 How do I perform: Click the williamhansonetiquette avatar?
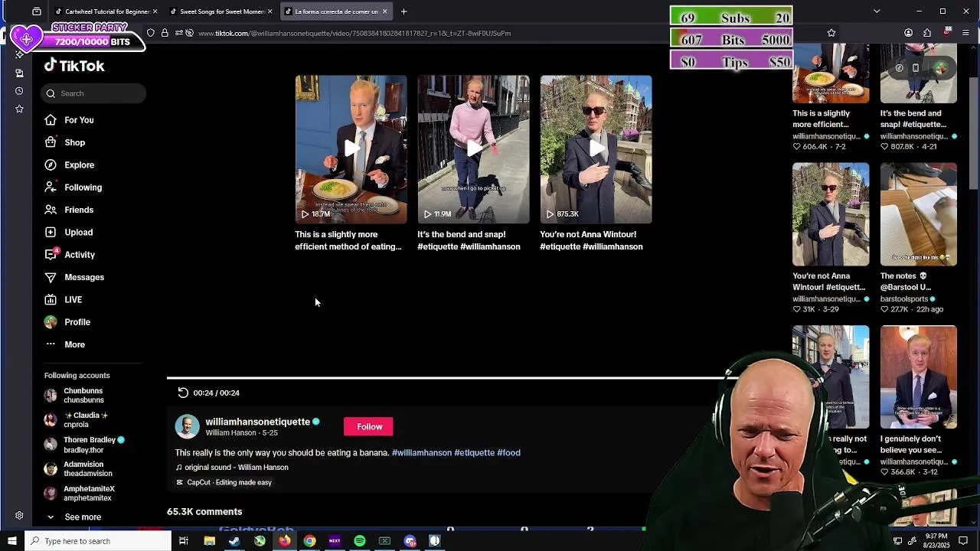(x=187, y=426)
